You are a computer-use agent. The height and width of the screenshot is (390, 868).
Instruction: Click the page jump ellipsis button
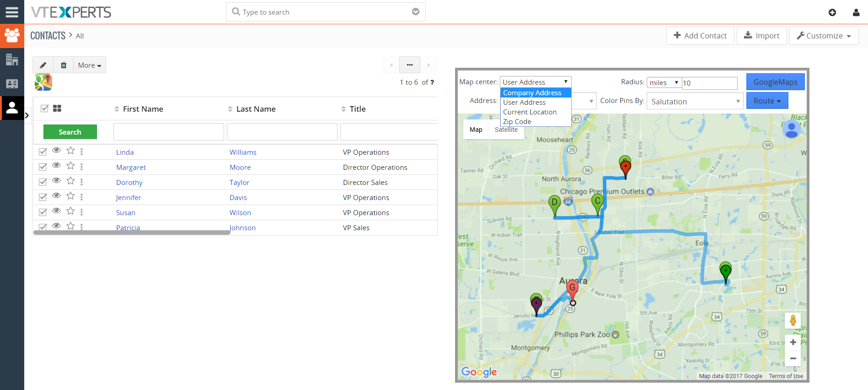click(410, 65)
